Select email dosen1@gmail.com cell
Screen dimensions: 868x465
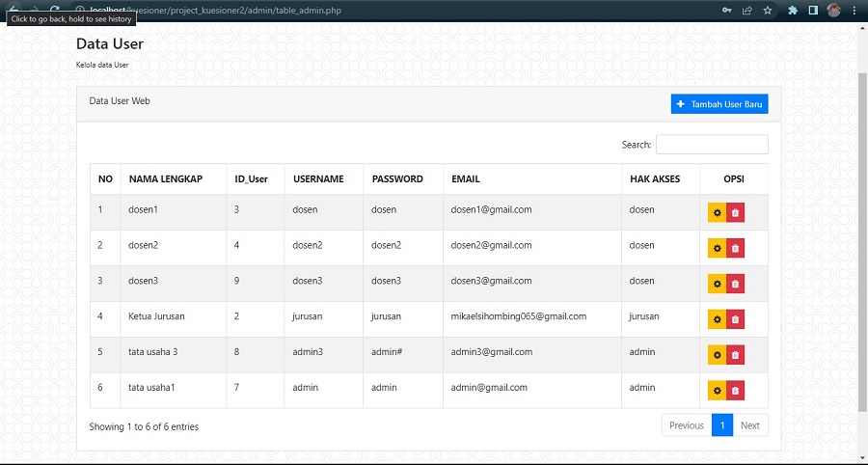tap(532, 212)
